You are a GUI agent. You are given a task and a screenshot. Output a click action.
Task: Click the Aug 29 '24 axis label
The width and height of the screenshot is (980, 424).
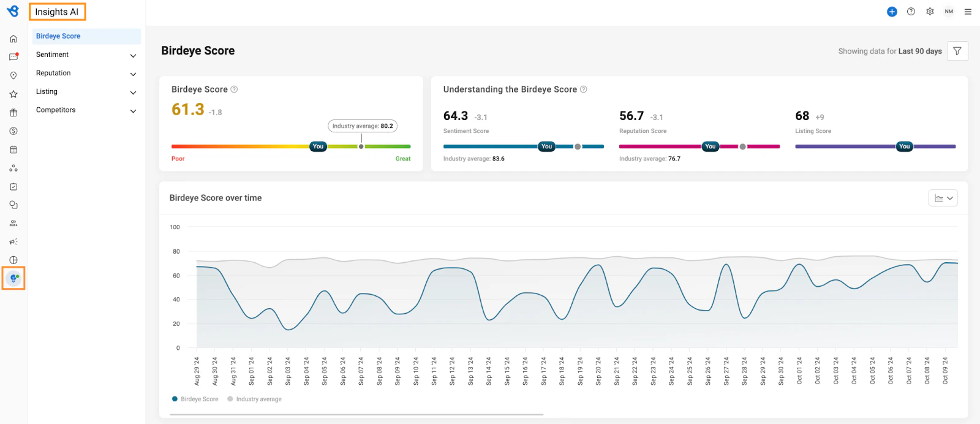(197, 371)
